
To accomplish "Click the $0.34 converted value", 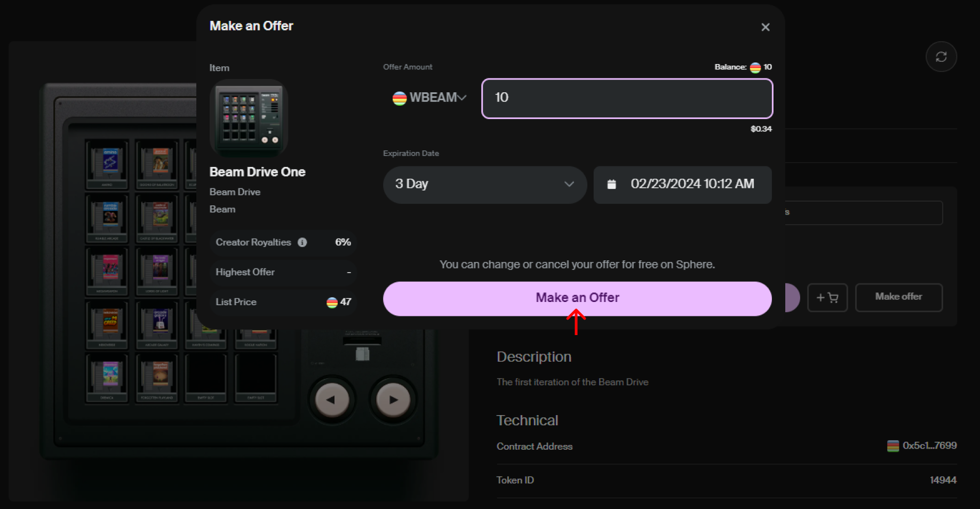I will (761, 129).
